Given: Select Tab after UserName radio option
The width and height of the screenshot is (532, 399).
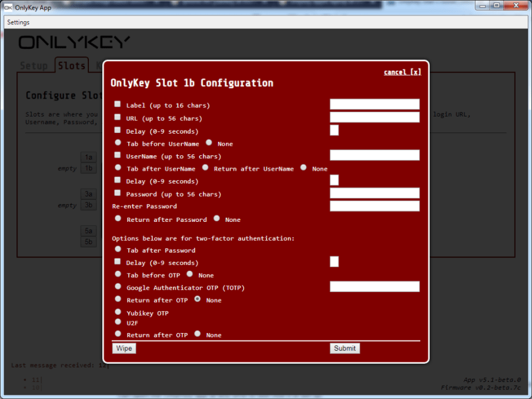Looking at the screenshot, I should coord(118,167).
